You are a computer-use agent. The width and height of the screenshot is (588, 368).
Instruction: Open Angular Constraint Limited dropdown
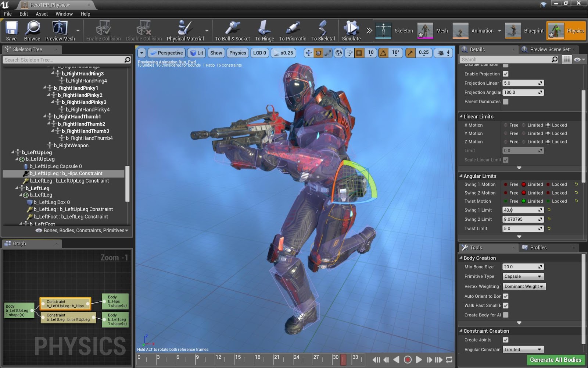[523, 350]
